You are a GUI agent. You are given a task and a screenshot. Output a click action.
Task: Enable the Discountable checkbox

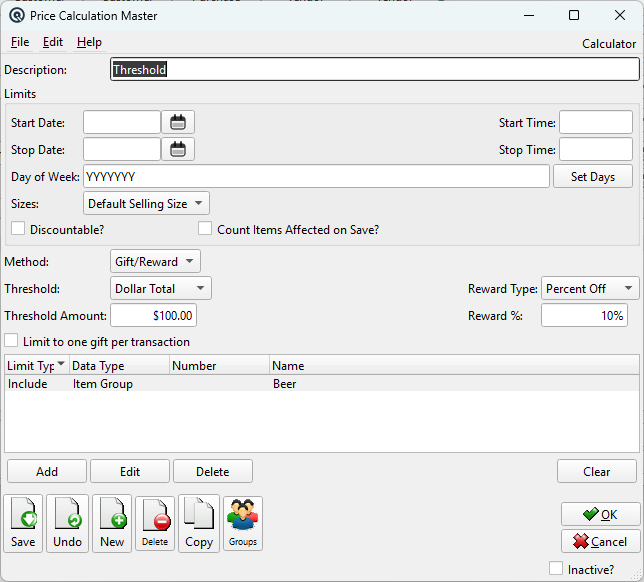[18, 228]
